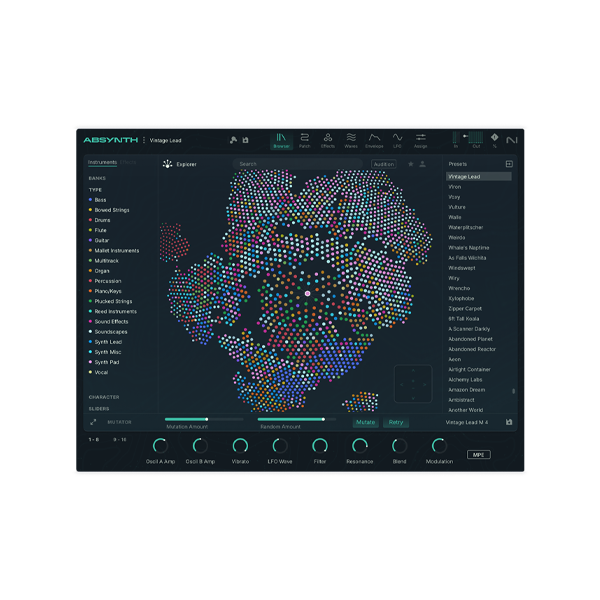
Task: Expand the Banks section
Action: coord(96,179)
